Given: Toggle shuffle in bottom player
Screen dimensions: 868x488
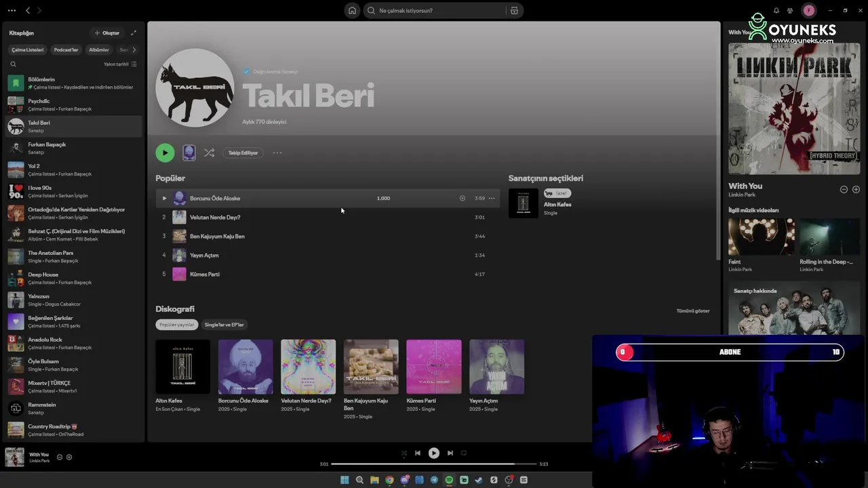Looking at the screenshot, I should tap(404, 453).
